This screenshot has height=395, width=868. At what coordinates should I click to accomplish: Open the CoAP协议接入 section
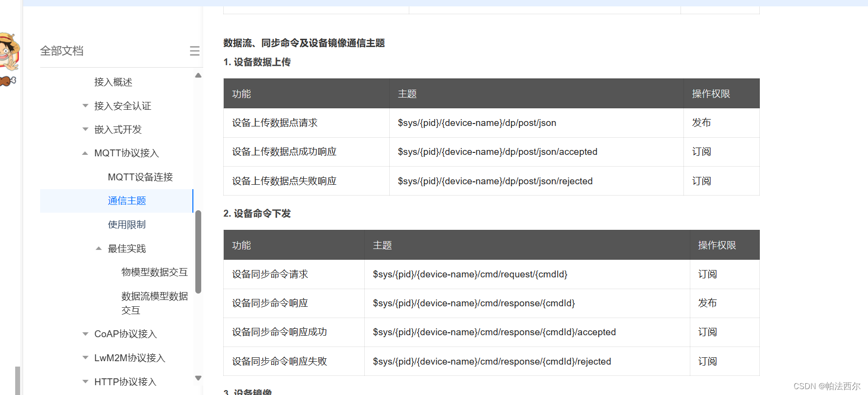pyautogui.click(x=125, y=334)
